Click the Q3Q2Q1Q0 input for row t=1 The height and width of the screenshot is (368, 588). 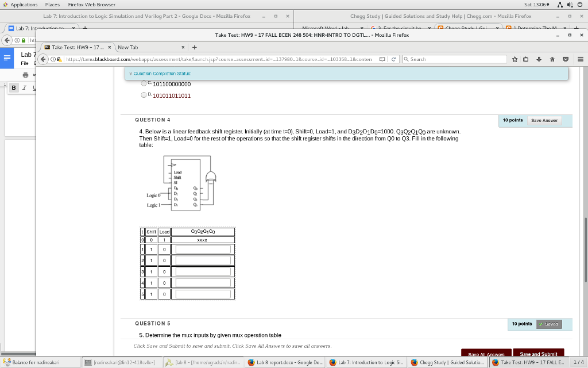tap(203, 250)
